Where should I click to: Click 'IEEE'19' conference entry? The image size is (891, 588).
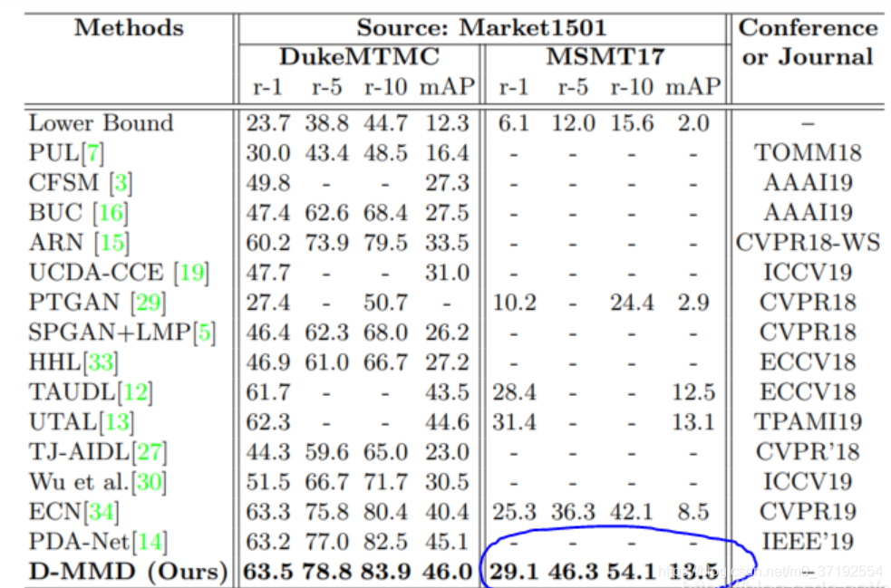(808, 542)
